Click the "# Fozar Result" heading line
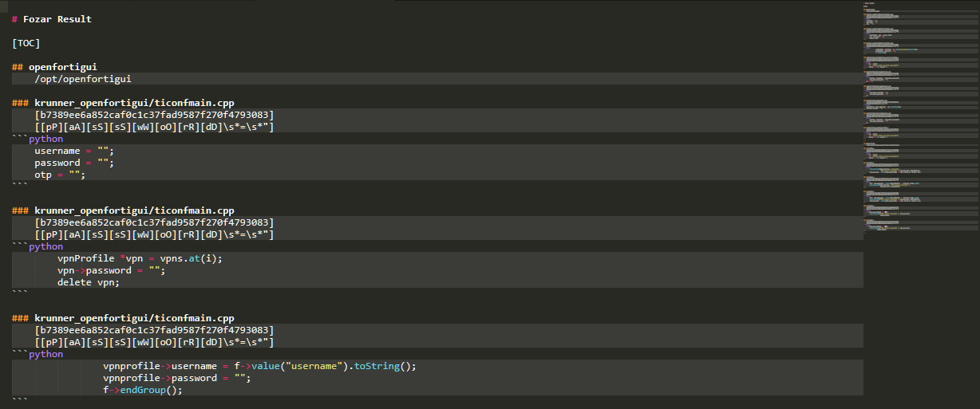Viewport: 980px width, 409px height. point(52,19)
